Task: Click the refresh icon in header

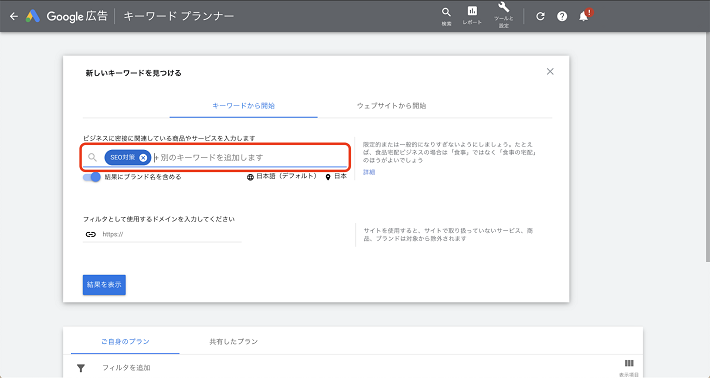Action: pyautogui.click(x=540, y=16)
